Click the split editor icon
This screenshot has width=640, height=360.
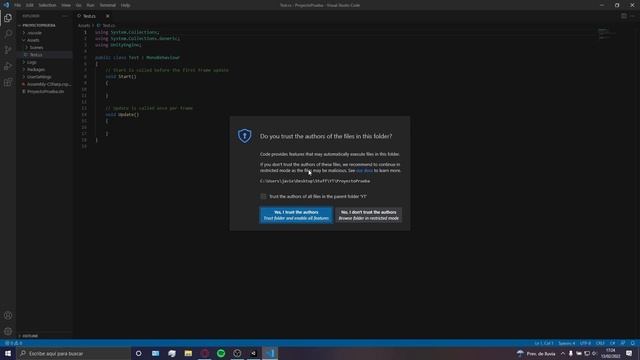624,16
